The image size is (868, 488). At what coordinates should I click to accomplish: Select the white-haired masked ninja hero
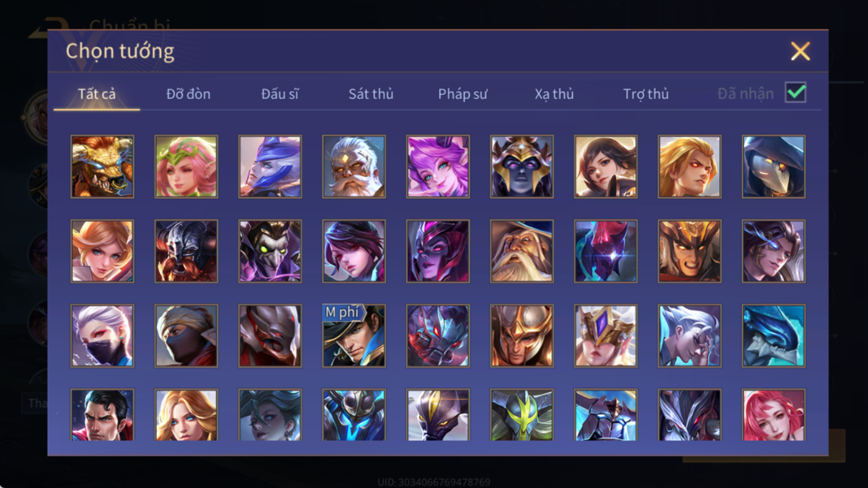pos(102,335)
